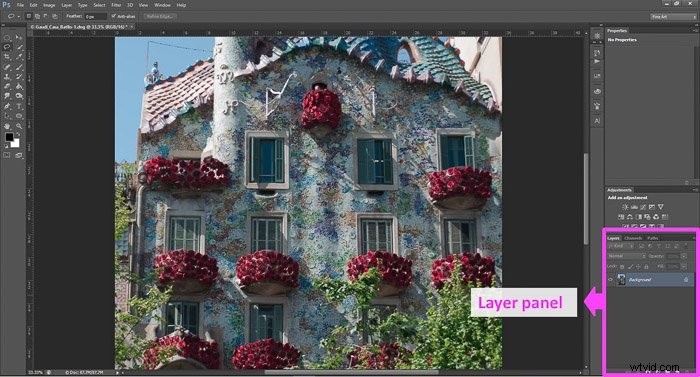This screenshot has height=377, width=700.
Task: Select the Brush tool
Action: click(19, 67)
